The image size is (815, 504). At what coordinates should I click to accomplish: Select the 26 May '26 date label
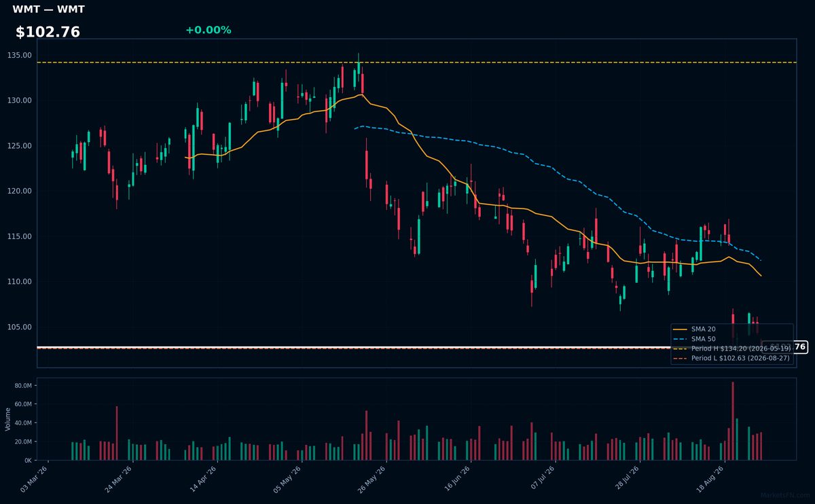pyautogui.click(x=372, y=480)
